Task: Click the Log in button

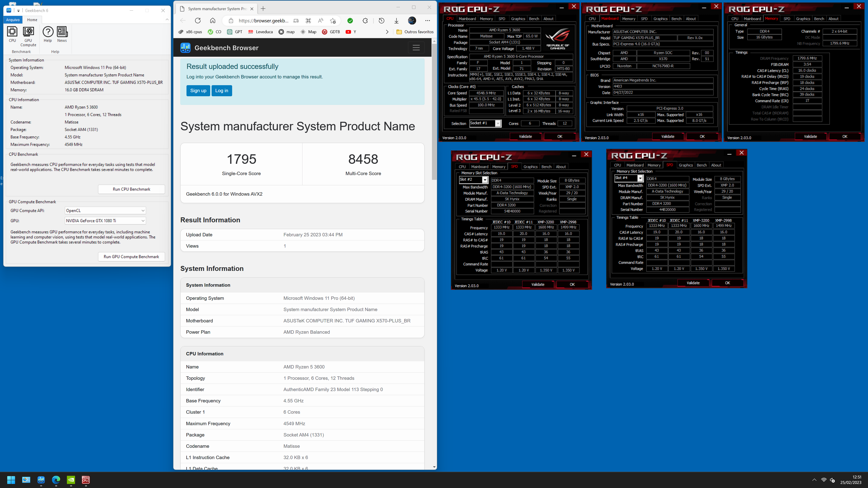Action: 222,91
